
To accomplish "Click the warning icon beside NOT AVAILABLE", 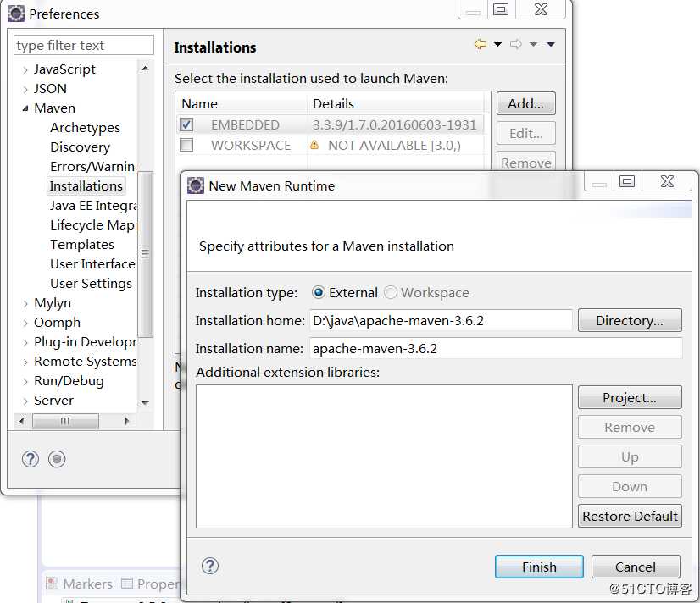I will tap(314, 145).
